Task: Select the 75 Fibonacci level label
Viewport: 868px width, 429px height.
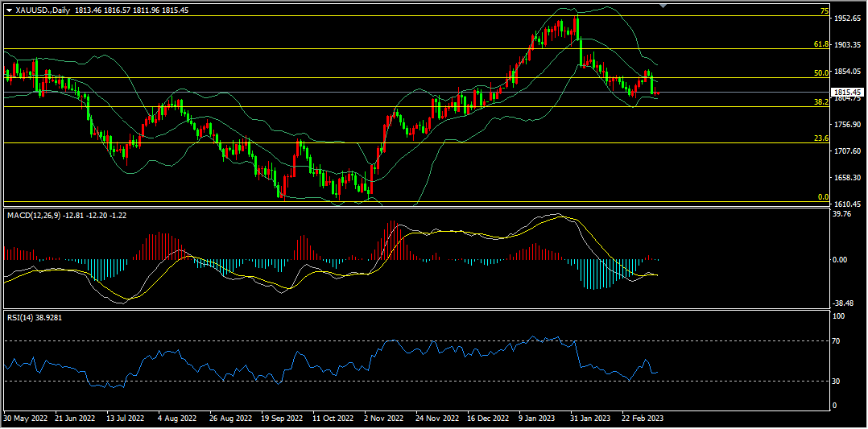Action: point(824,11)
